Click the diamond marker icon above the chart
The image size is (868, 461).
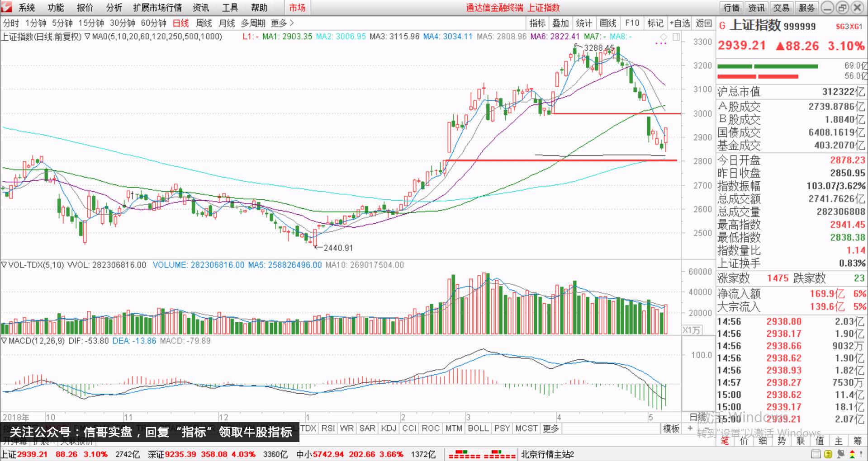click(664, 37)
